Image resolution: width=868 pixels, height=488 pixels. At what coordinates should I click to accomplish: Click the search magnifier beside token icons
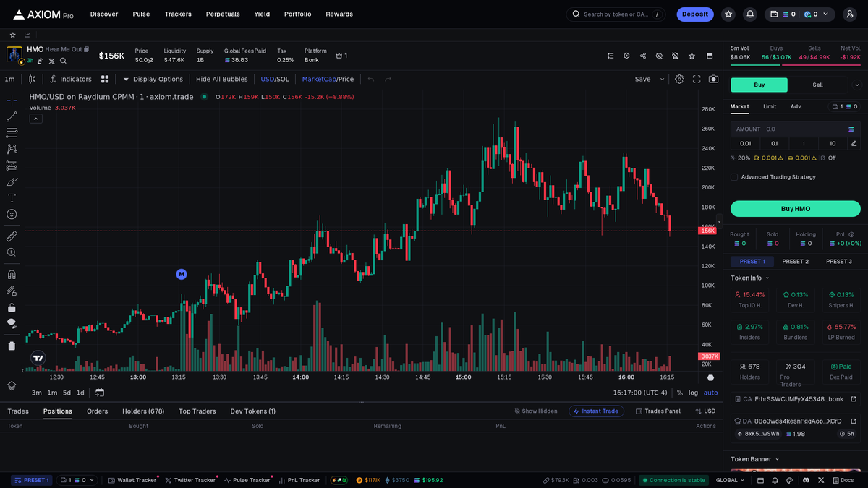[x=63, y=61]
